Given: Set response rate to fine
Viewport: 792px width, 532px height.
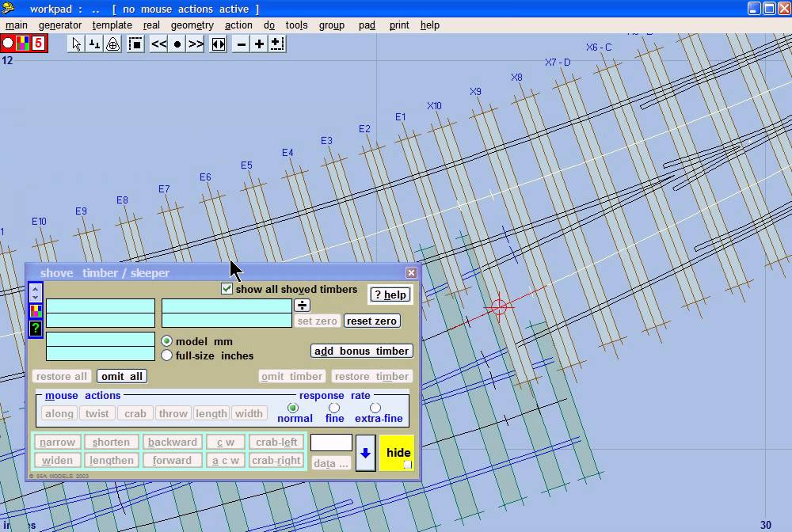Looking at the screenshot, I should 334,408.
